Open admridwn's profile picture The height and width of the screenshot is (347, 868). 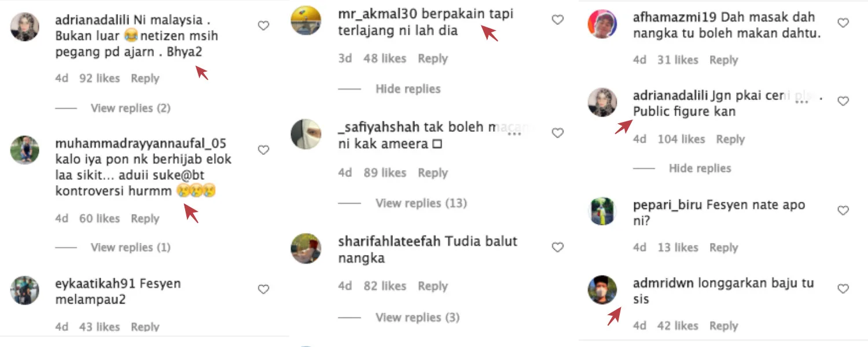pos(602,289)
